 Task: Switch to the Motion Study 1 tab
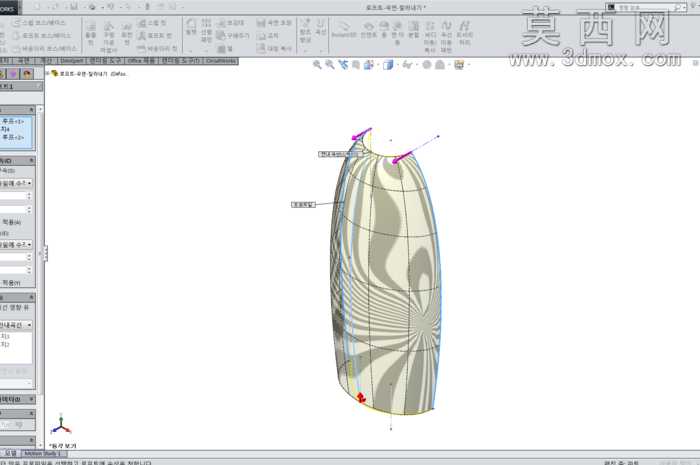(42, 453)
